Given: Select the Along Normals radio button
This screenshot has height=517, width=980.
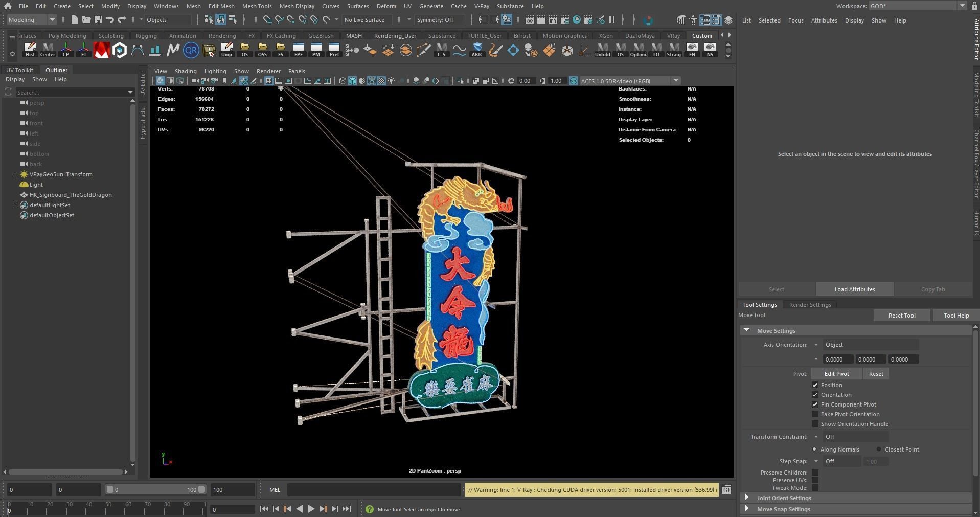Looking at the screenshot, I should [814, 449].
